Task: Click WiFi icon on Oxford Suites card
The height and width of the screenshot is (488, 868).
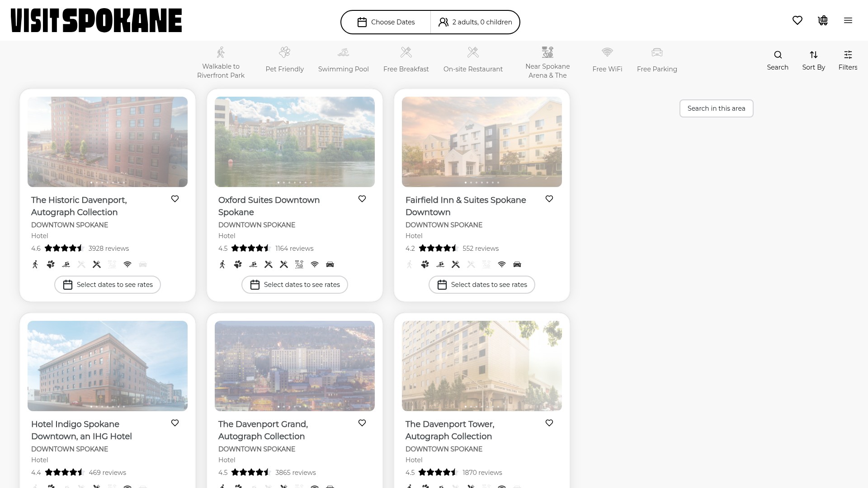Action: click(x=315, y=264)
